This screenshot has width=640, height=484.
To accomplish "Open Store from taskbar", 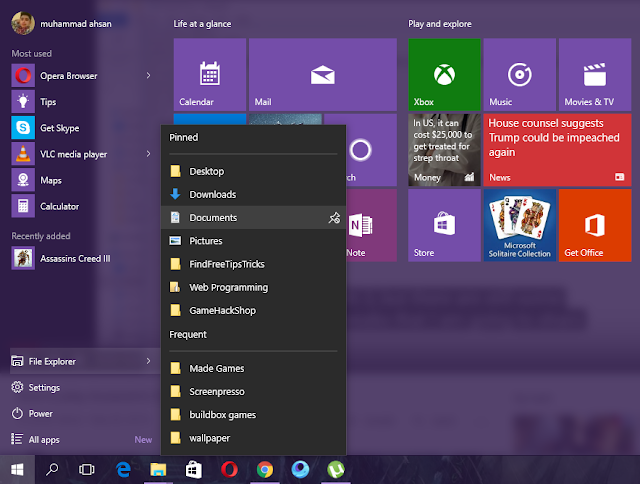I will 194,470.
